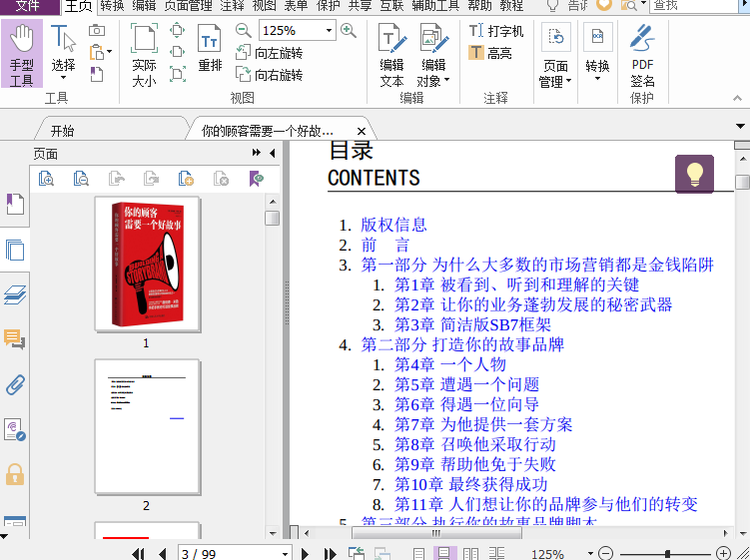Open the 3 / 99 page number dropdown
The image size is (750, 560).
(285, 554)
